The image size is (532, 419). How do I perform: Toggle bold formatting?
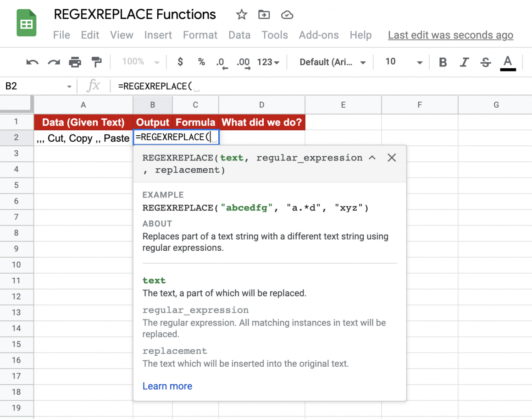(442, 62)
